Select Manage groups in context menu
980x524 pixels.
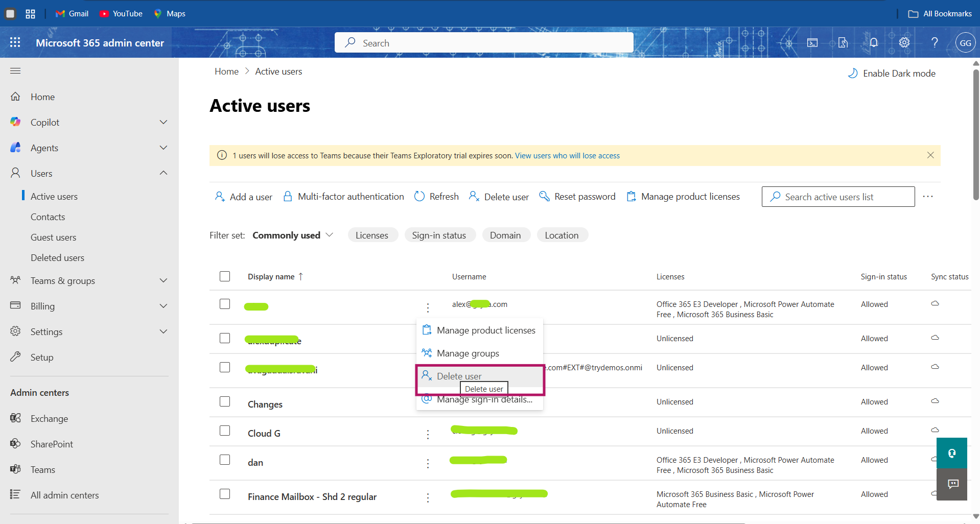(468, 353)
